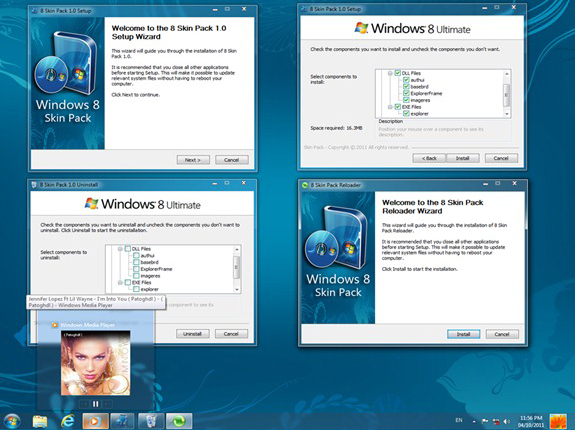Viewport: 575px width, 430px height.
Task: Collapse EXE Files node in Uninstall tree
Action: [120, 283]
